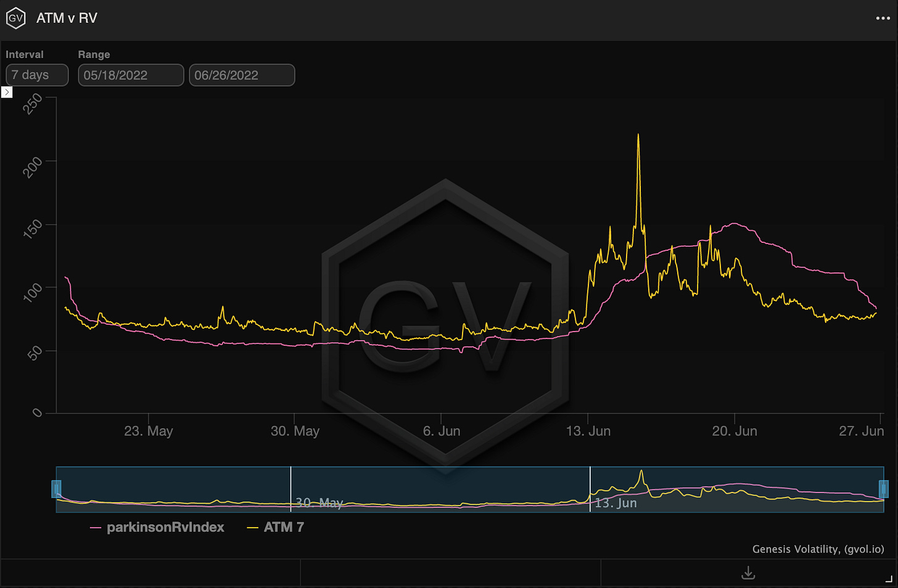Click the 23. May x-axis label
This screenshot has height=588, width=898.
point(149,431)
